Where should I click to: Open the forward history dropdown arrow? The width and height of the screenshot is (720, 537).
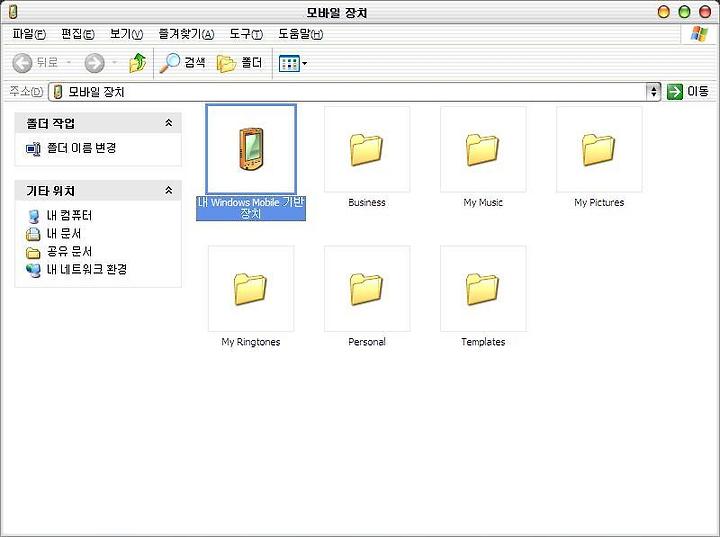(114, 62)
